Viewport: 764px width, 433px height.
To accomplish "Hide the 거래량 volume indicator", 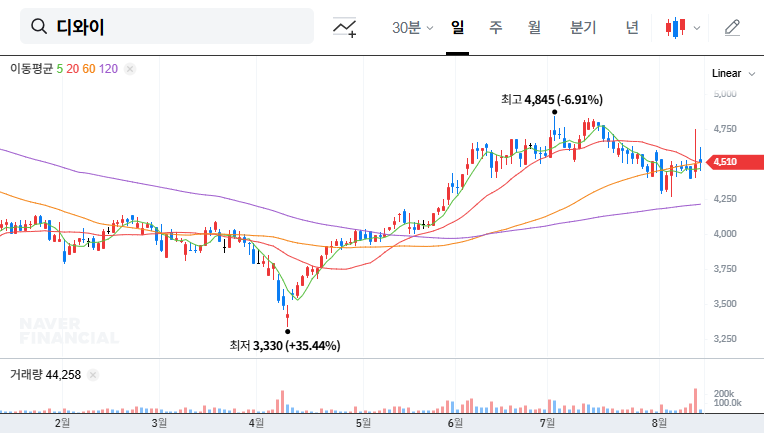I will coord(93,375).
